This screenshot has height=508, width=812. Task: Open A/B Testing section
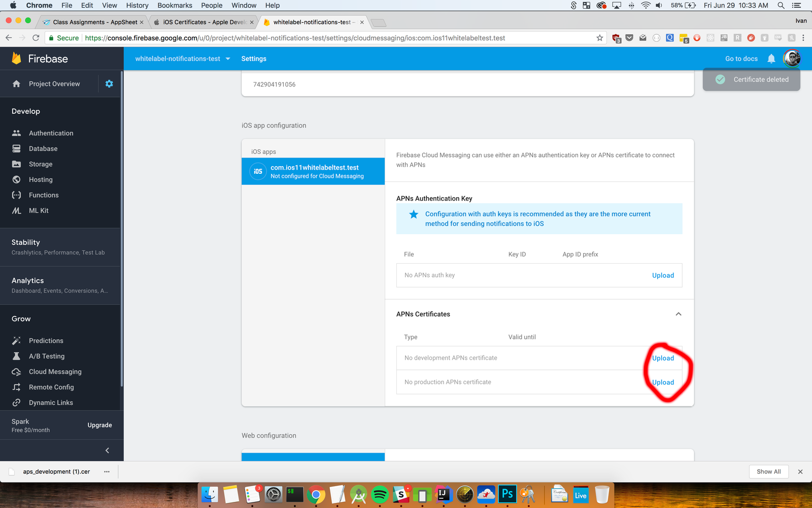pos(47,356)
